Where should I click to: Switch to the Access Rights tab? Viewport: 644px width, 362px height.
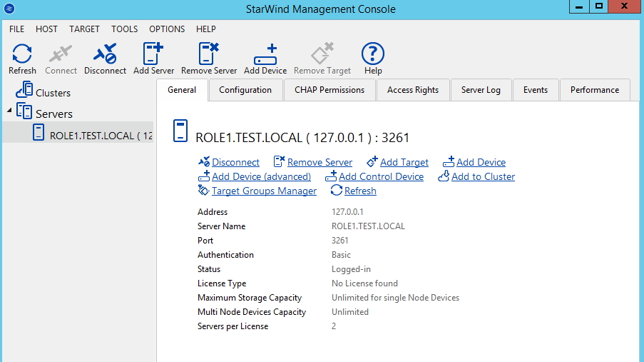click(413, 90)
